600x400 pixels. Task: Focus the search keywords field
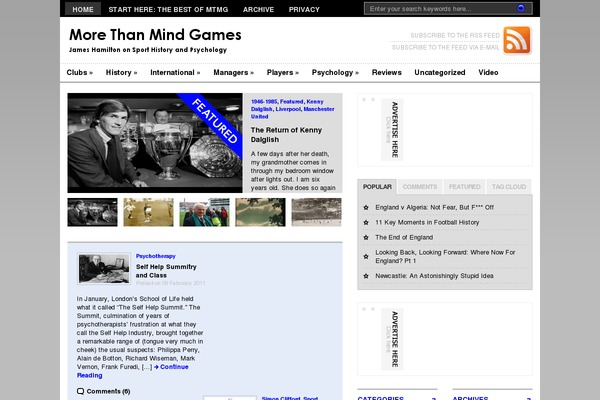coord(440,8)
